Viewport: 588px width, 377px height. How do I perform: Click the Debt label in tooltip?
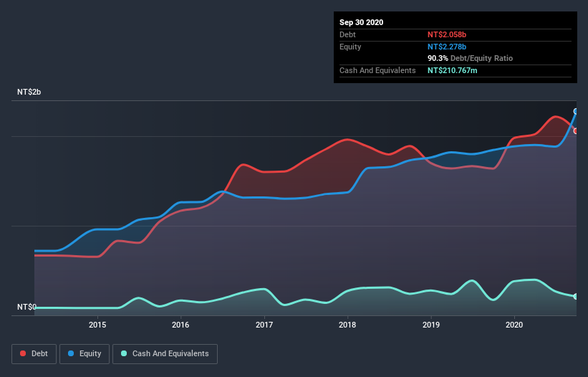coord(347,34)
